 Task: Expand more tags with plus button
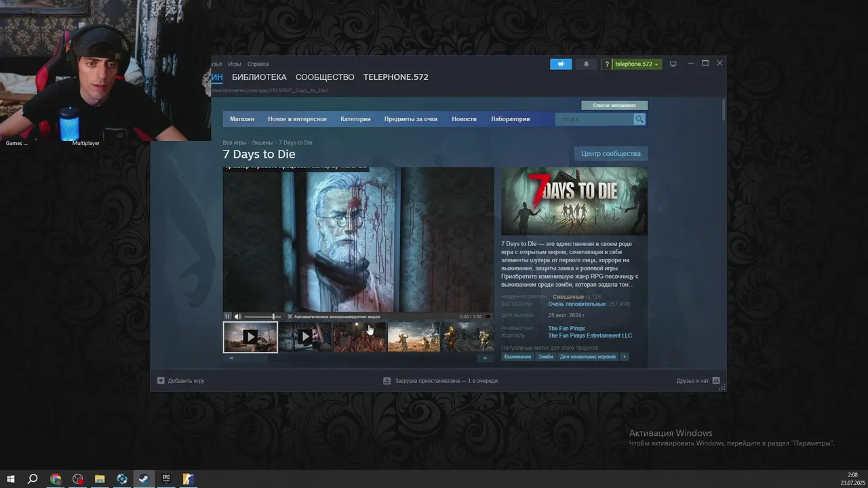click(x=625, y=357)
